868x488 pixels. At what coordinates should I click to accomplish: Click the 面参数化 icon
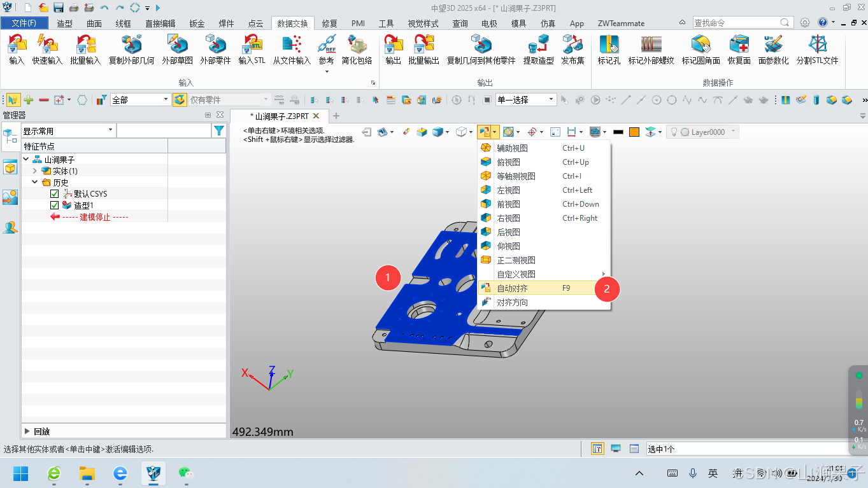click(773, 45)
